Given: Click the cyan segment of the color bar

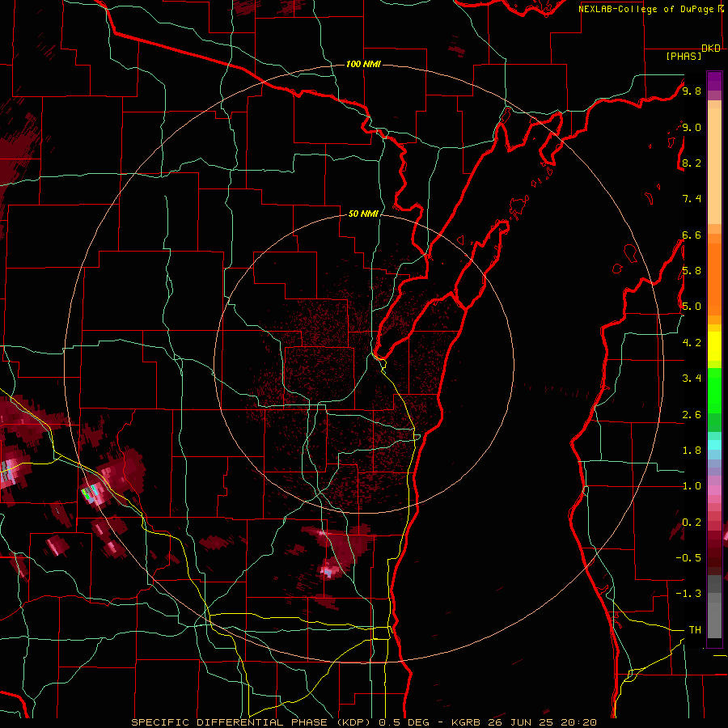Looking at the screenshot, I should tap(714, 445).
